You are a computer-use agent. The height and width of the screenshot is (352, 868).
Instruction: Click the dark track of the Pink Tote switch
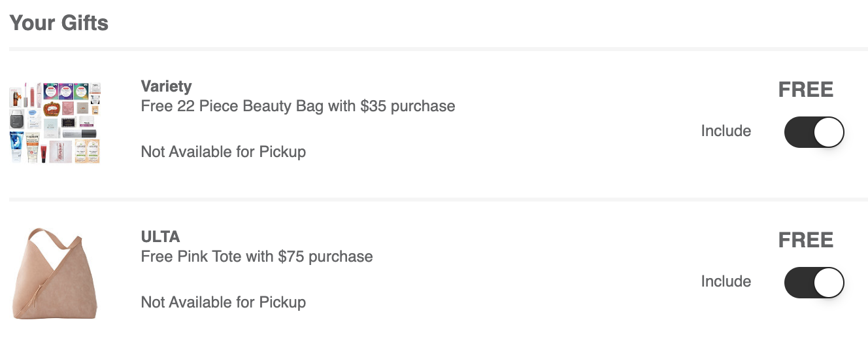click(798, 283)
